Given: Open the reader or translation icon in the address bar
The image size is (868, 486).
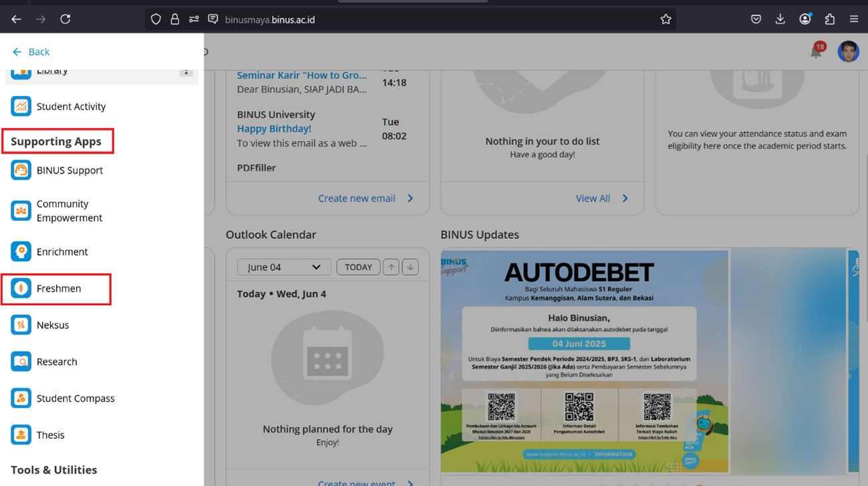Looking at the screenshot, I should coord(213,19).
